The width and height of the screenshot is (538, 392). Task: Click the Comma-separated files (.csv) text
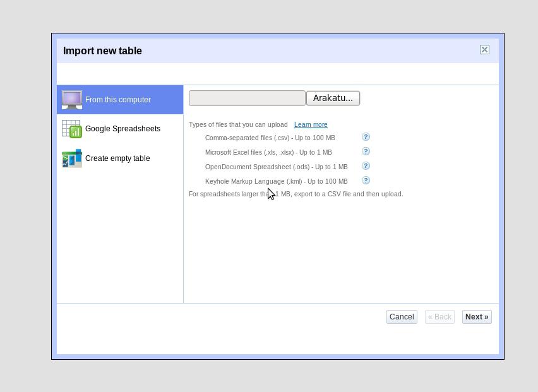(270, 138)
